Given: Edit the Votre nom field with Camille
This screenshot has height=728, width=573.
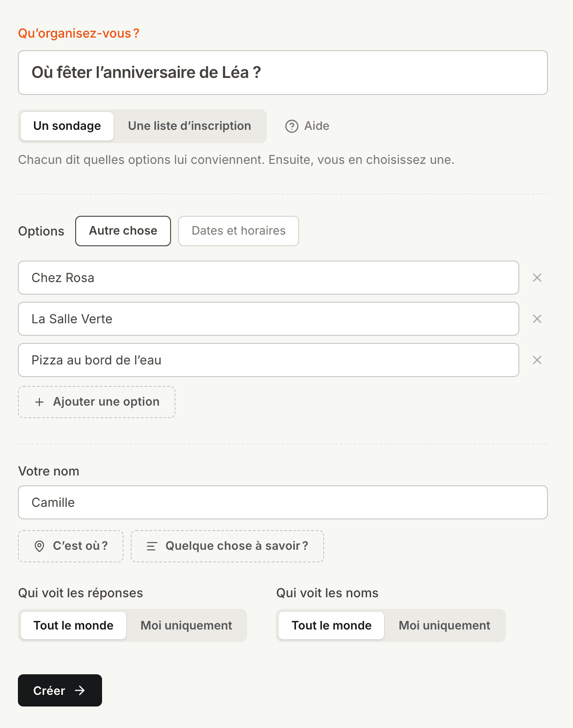Looking at the screenshot, I should (x=283, y=502).
